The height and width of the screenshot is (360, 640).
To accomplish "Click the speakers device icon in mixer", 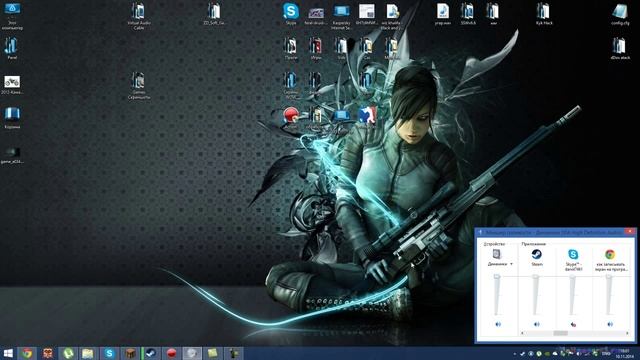I will tap(497, 254).
